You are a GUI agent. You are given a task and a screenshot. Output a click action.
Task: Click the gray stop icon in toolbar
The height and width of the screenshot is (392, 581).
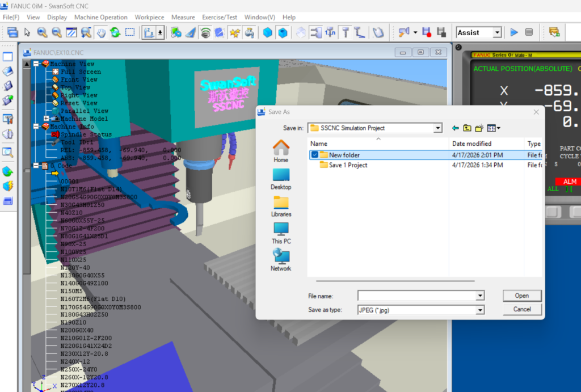click(529, 32)
